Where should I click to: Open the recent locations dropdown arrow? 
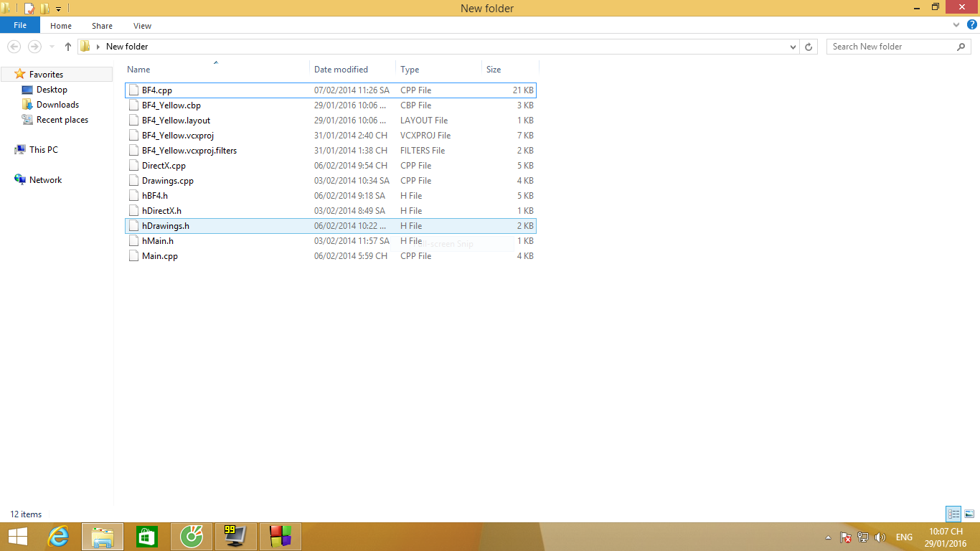[x=52, y=47]
